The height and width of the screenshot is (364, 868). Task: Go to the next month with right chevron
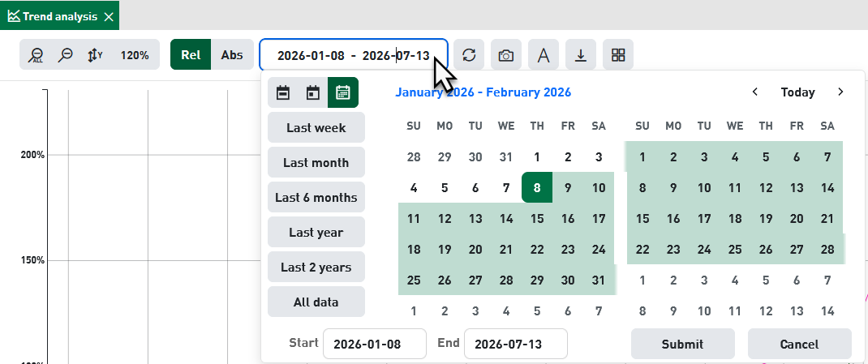click(x=841, y=92)
